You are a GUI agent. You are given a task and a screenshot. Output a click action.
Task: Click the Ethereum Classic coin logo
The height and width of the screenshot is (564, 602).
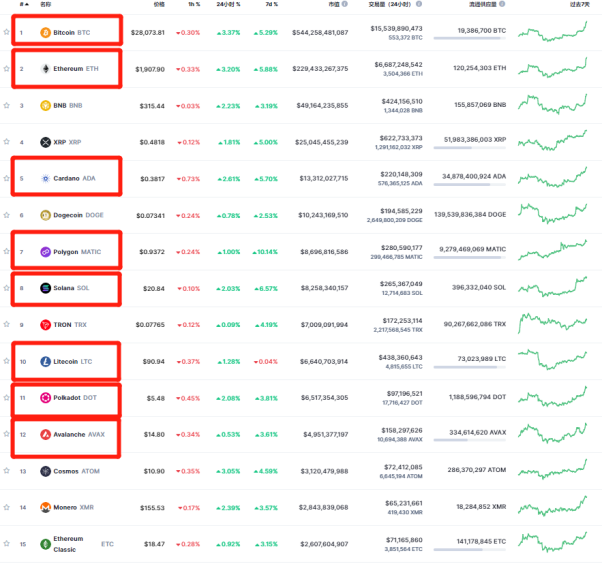pyautogui.click(x=45, y=544)
